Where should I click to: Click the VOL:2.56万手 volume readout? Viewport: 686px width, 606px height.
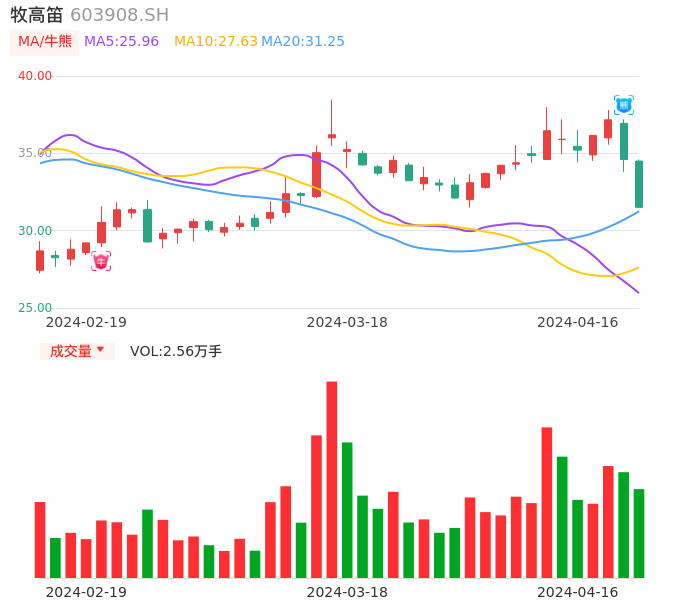(176, 351)
